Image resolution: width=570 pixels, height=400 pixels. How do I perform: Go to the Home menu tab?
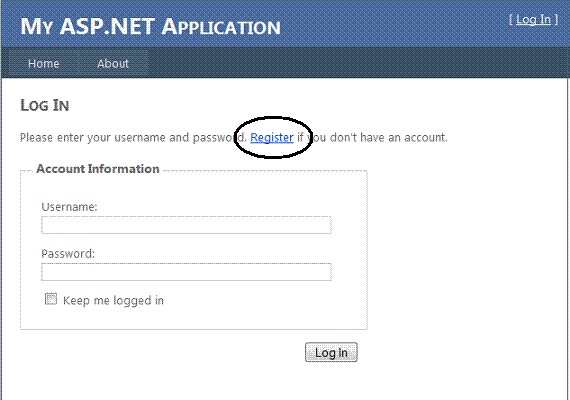[x=44, y=63]
